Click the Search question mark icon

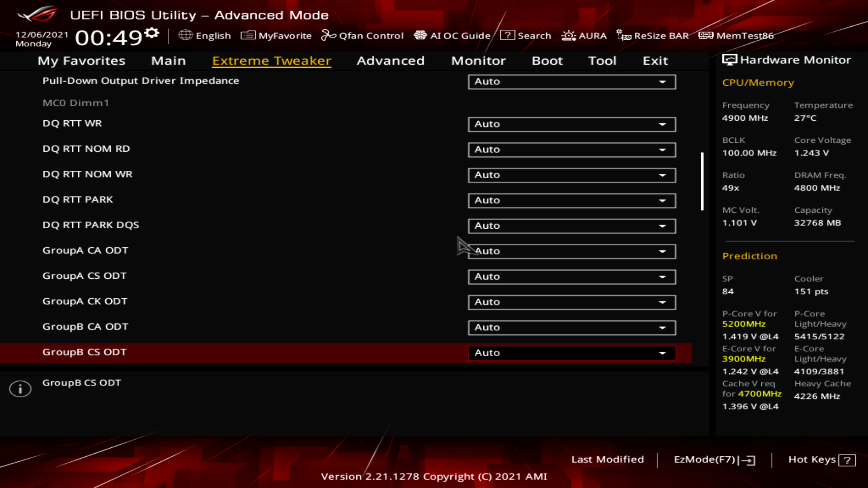[x=507, y=35]
